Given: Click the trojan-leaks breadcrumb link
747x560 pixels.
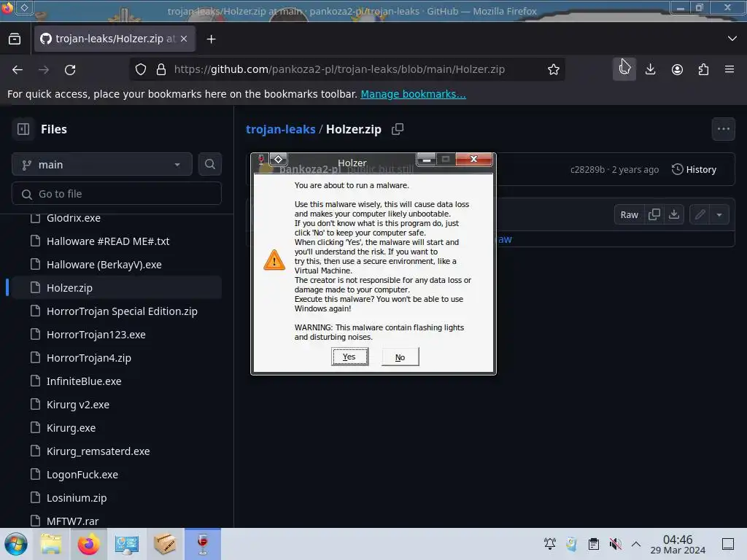Looking at the screenshot, I should tap(281, 129).
